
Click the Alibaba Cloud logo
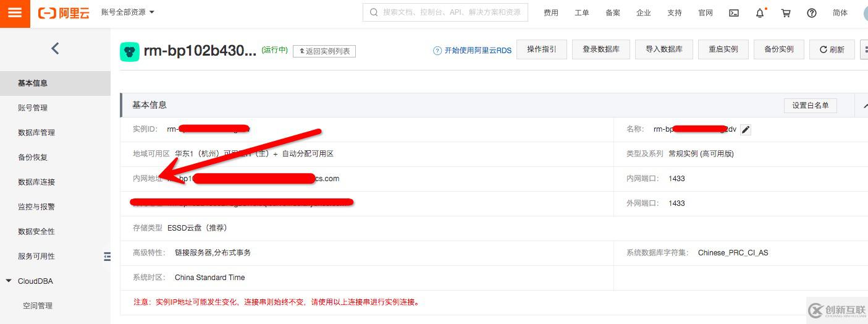pyautogui.click(x=64, y=13)
